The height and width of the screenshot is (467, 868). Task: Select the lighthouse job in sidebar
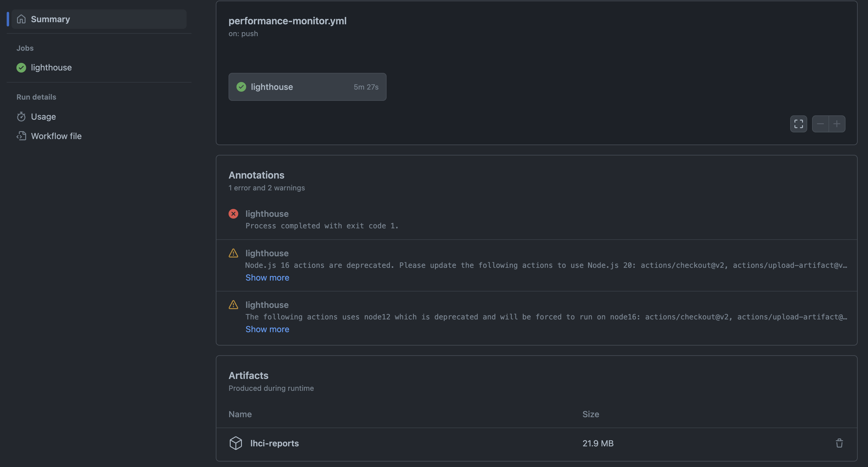coord(51,68)
